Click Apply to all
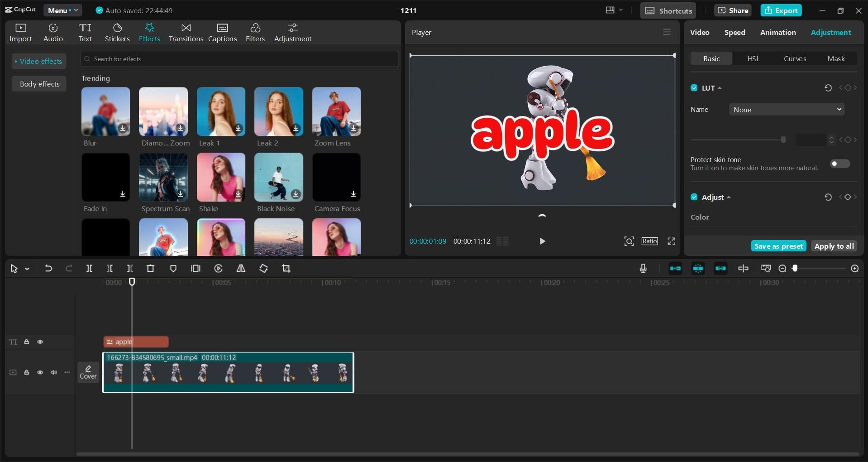 (x=834, y=246)
